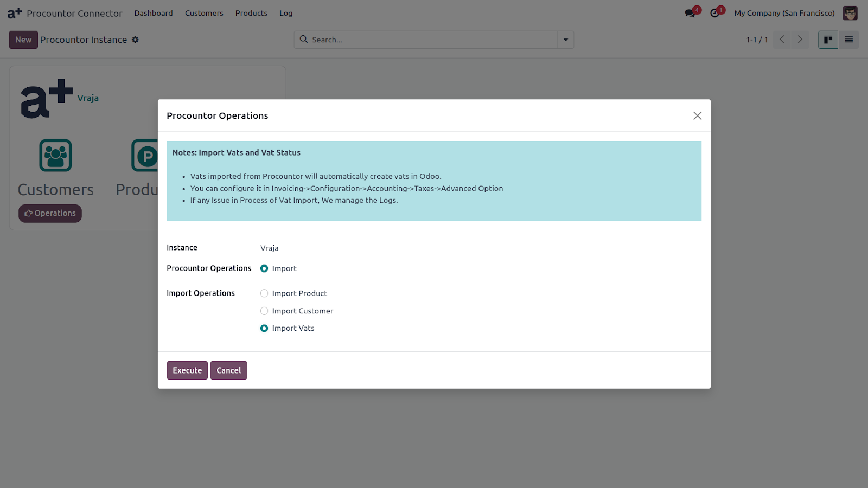The height and width of the screenshot is (488, 868).
Task: Open the Customers menu
Action: click(x=204, y=13)
